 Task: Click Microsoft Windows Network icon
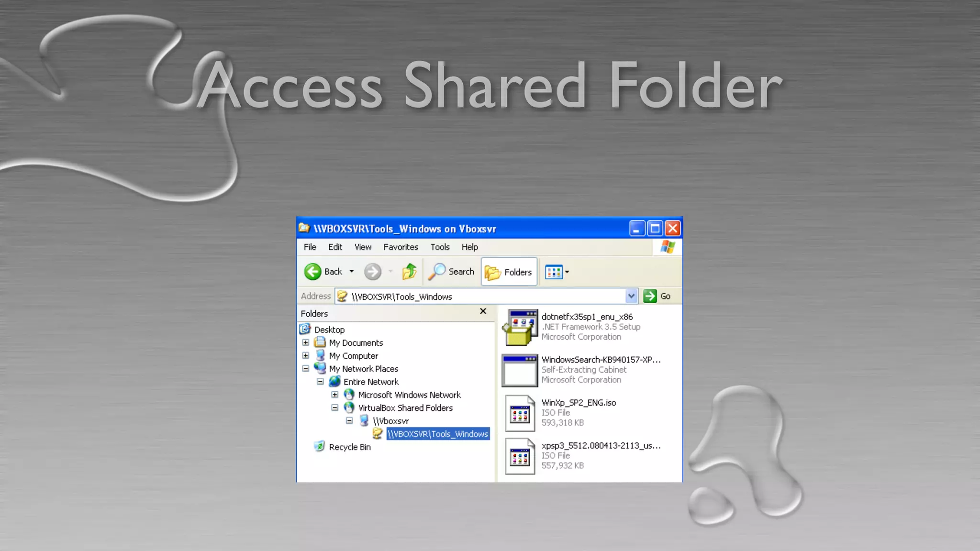click(349, 395)
